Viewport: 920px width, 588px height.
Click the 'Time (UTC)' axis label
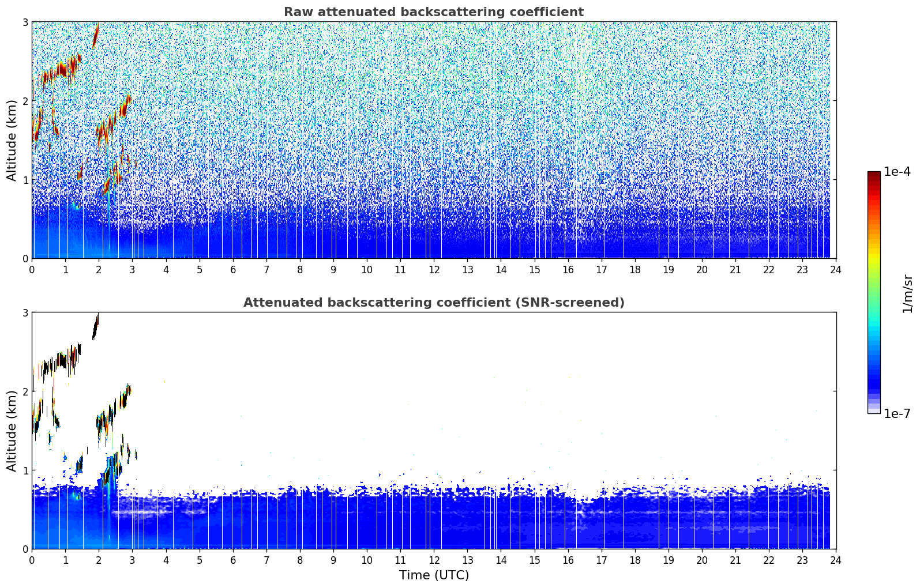click(434, 575)
